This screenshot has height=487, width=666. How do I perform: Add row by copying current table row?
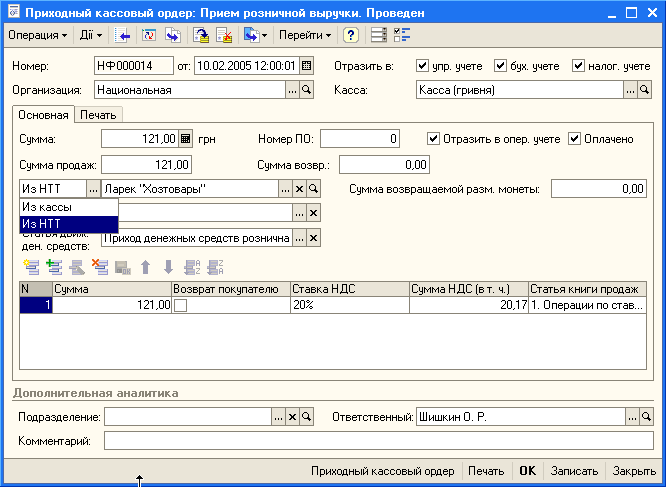(x=54, y=267)
